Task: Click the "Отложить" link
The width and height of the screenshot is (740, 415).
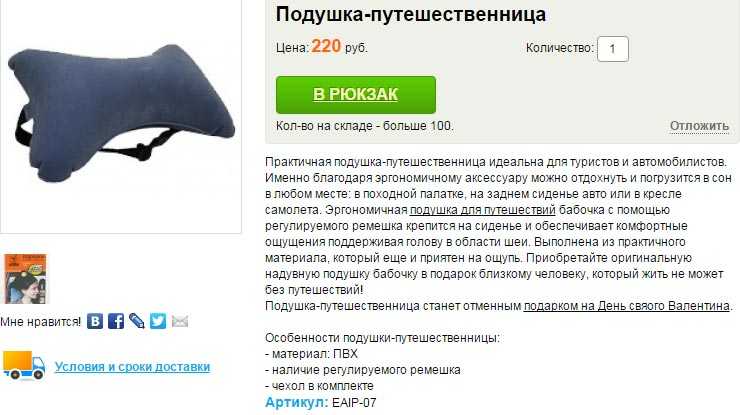Action: pos(699,126)
